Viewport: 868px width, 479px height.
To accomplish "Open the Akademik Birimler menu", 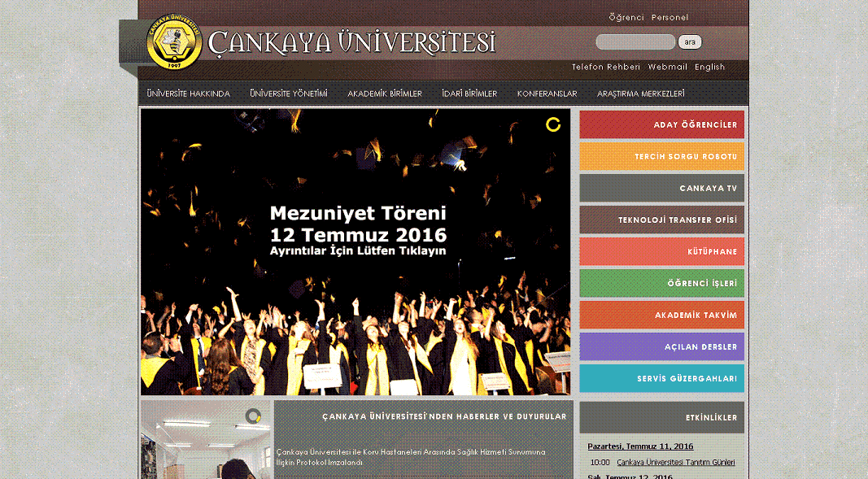I will tap(385, 94).
